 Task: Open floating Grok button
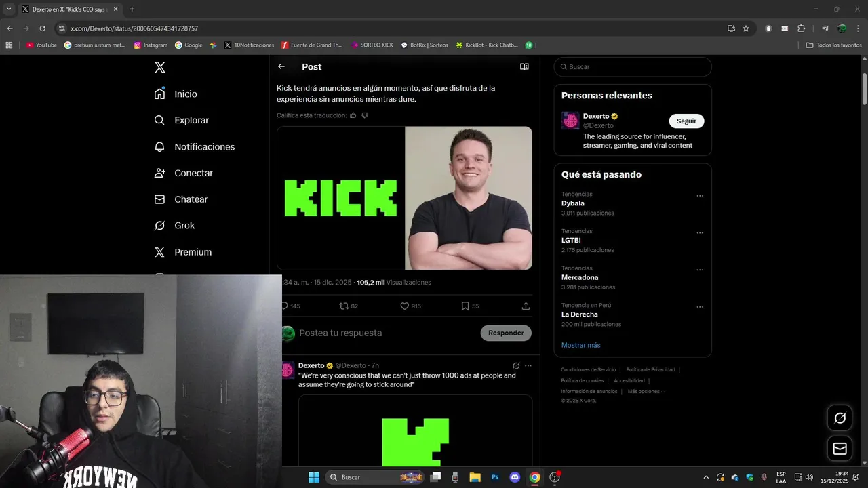click(x=840, y=418)
